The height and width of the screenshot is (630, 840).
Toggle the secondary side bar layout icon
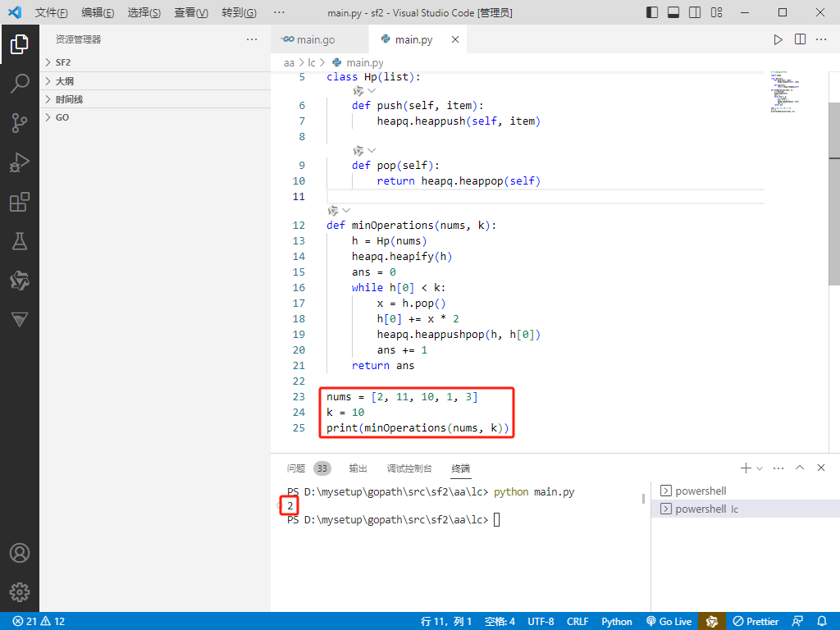coord(695,12)
